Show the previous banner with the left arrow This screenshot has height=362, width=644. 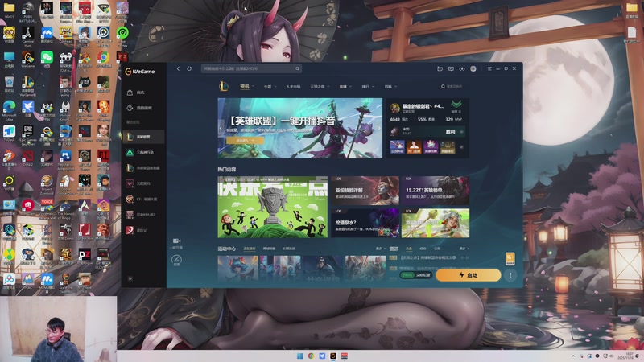[221, 128]
